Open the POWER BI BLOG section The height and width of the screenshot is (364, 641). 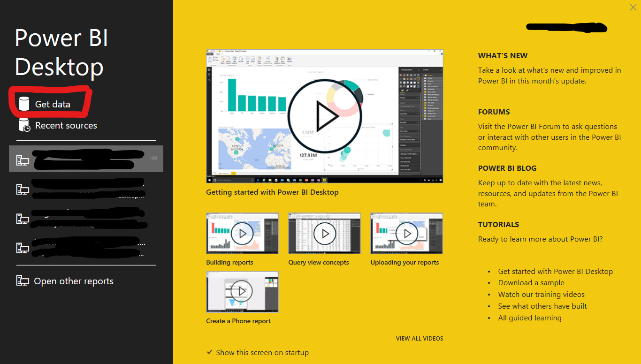coord(507,168)
